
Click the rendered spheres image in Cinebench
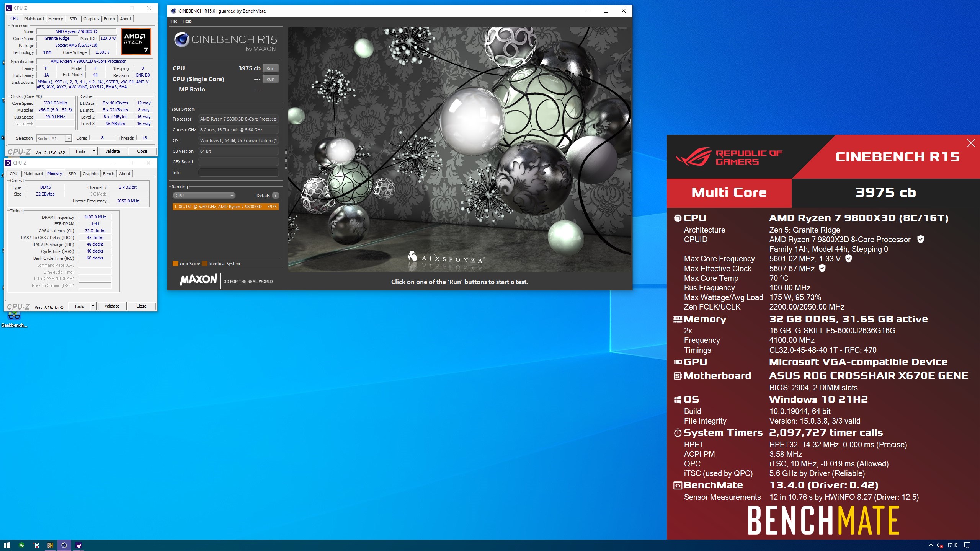459,149
